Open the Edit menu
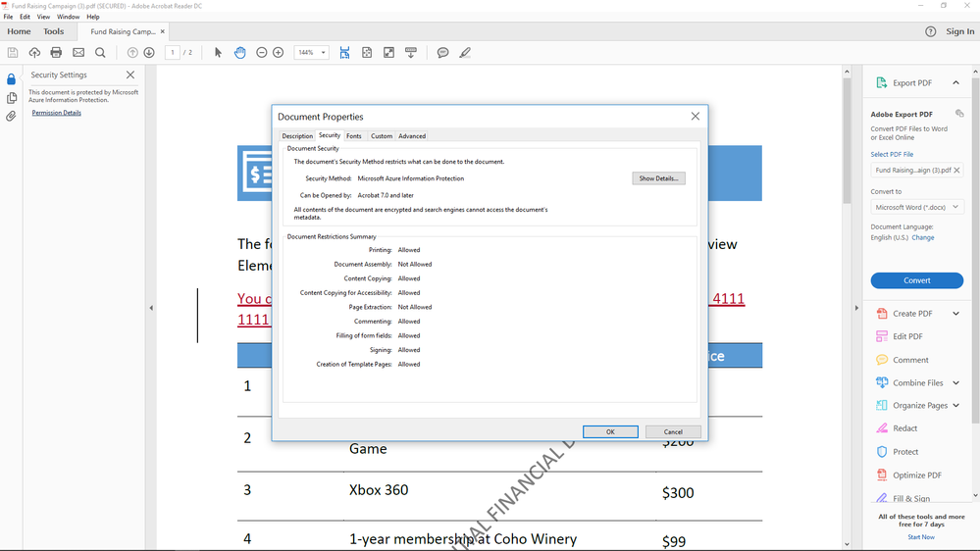980x551 pixels. 25,17
